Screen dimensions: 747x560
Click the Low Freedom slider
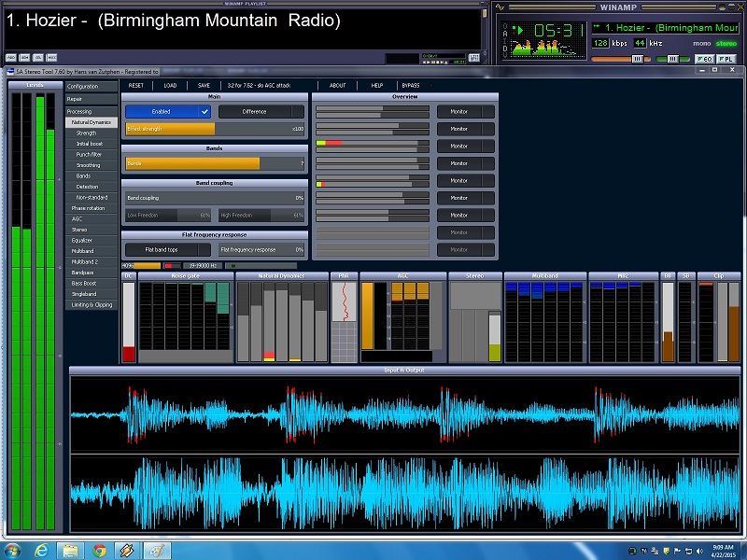click(x=168, y=216)
